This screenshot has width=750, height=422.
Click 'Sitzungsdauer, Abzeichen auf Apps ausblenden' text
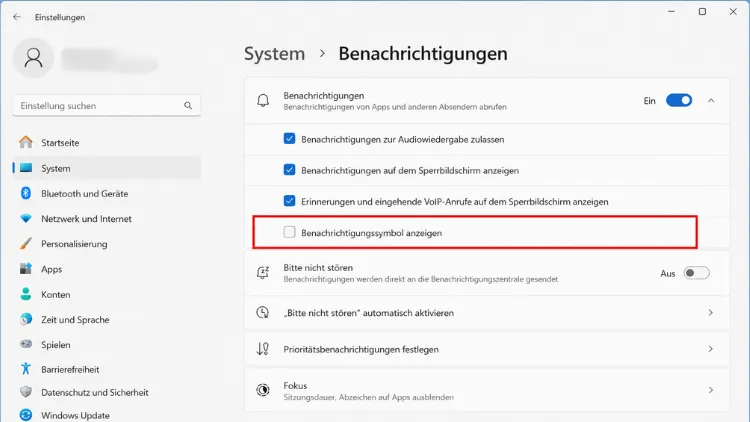(368, 397)
